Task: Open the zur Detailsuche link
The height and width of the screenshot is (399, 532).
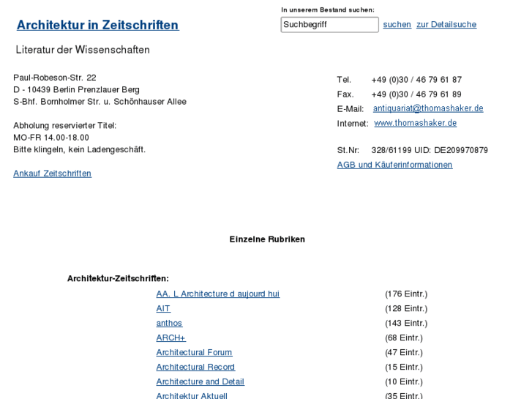Action: pos(446,24)
